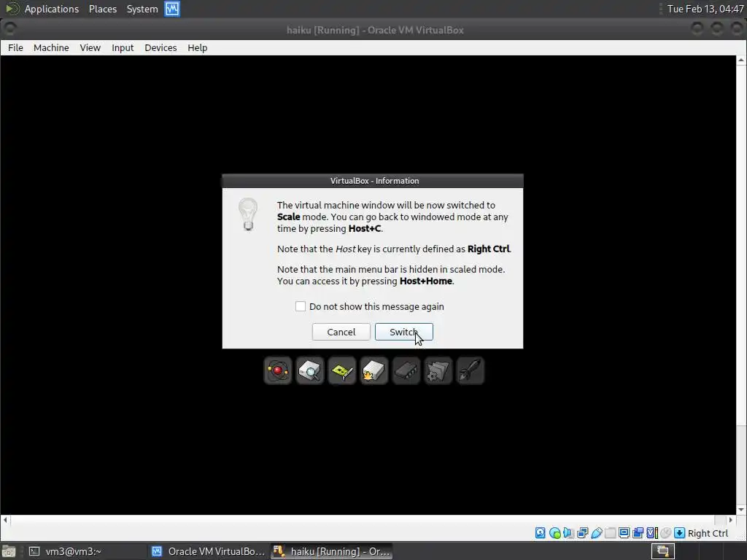
Task: Click the hard disk activity status icon
Action: pyautogui.click(x=541, y=533)
